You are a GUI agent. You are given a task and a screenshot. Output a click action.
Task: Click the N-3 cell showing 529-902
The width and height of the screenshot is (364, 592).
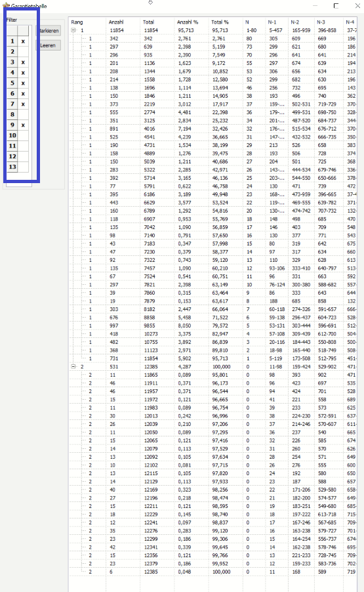(x=327, y=367)
